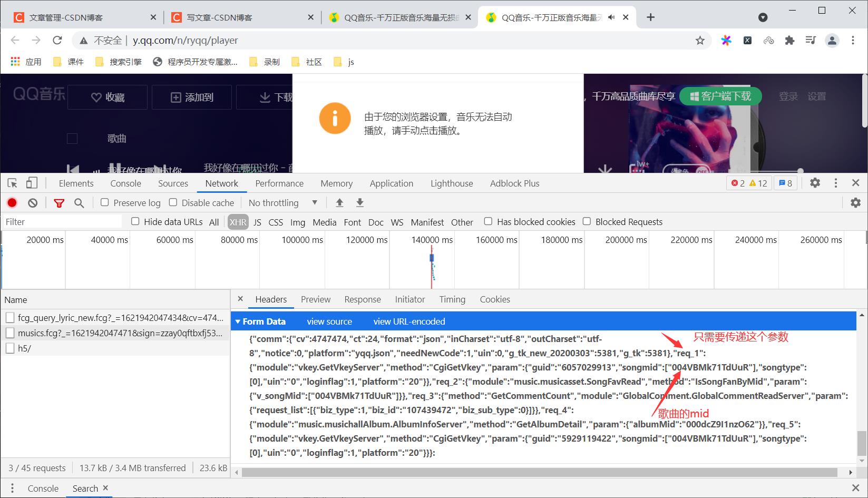This screenshot has width=868, height=498.
Task: Show the Timing tab
Action: [x=452, y=299]
